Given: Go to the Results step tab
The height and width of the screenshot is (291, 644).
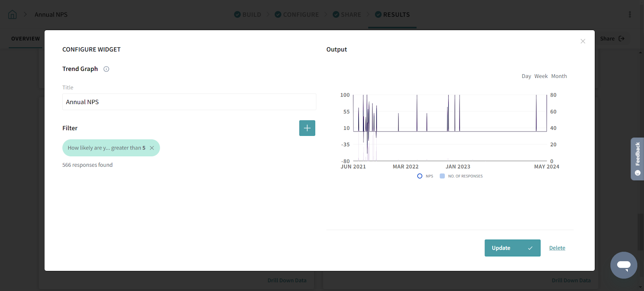Looking at the screenshot, I should [x=392, y=14].
